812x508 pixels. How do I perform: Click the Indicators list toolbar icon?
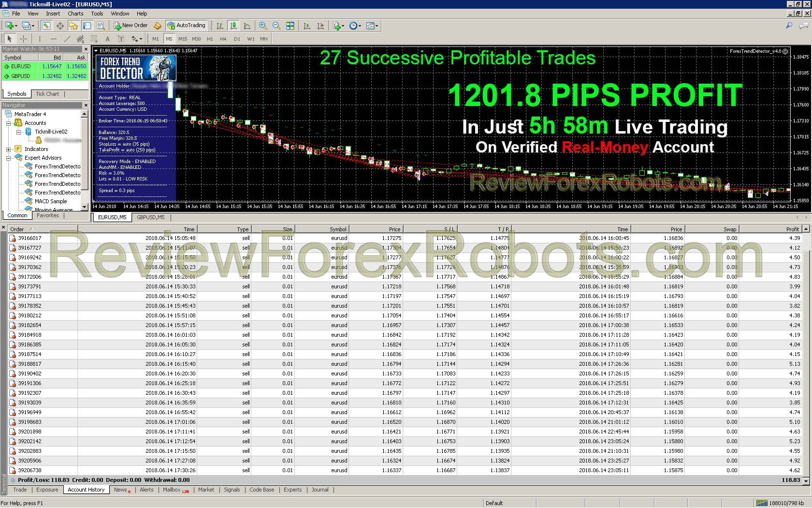337,26
